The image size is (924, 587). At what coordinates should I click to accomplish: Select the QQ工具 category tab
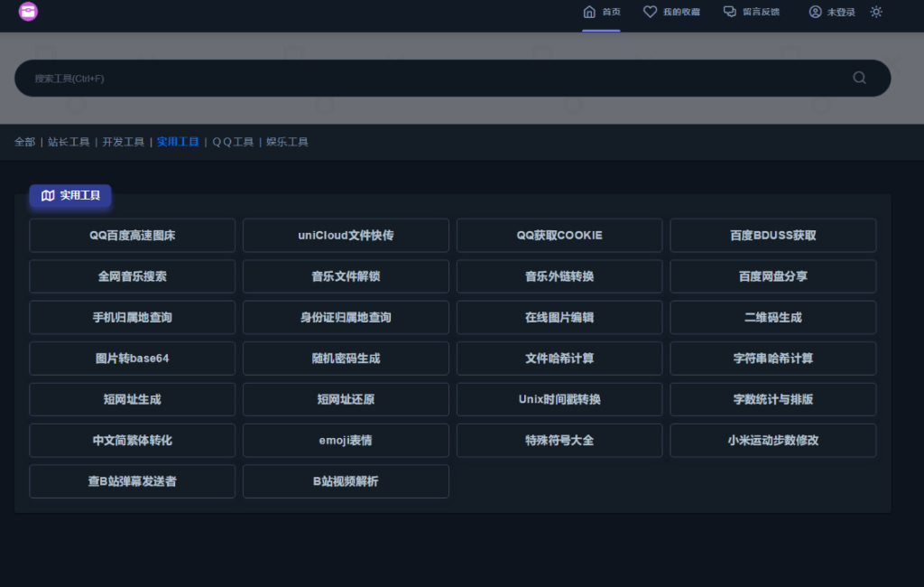click(x=233, y=142)
